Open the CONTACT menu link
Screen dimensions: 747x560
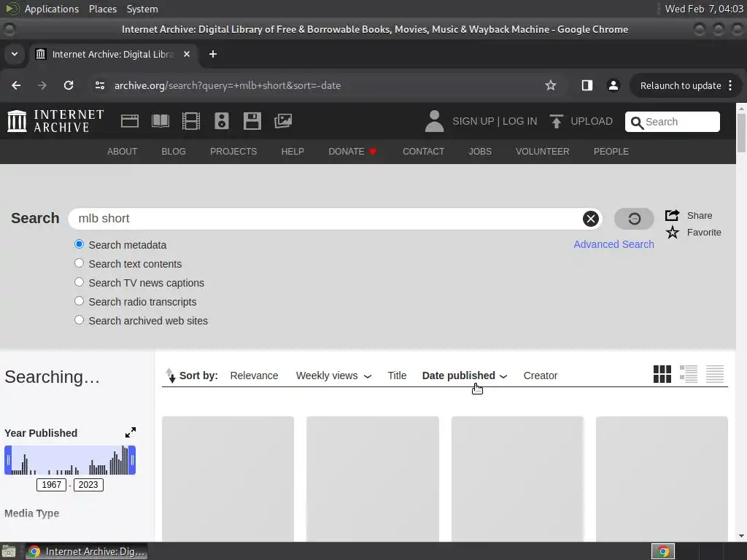pyautogui.click(x=424, y=152)
